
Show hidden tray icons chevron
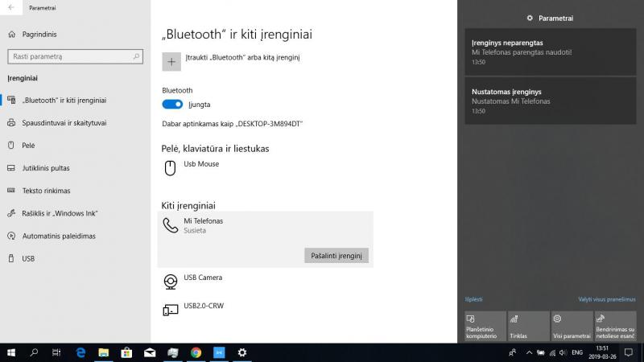pos(529,352)
